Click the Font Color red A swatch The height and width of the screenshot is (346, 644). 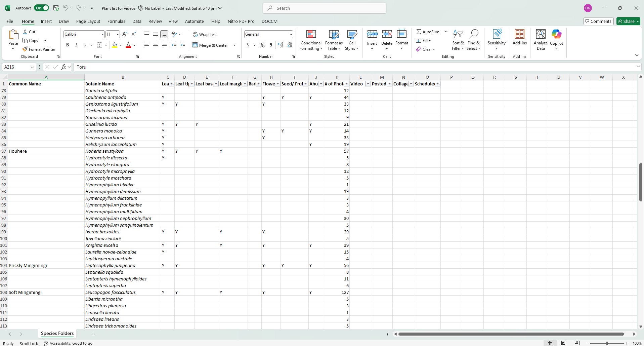[128, 45]
